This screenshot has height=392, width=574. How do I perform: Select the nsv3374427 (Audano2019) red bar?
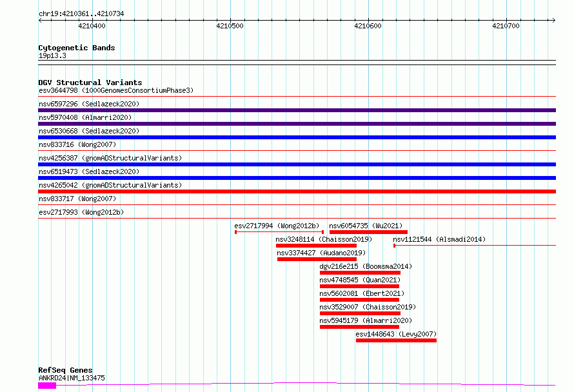pos(317,259)
